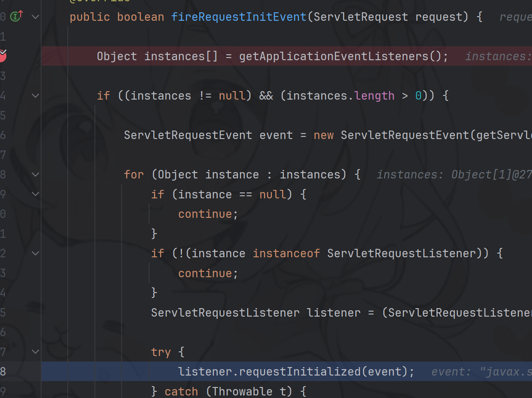Click the requestInitialized method call
This screenshot has height=398, width=532.
click(299, 372)
